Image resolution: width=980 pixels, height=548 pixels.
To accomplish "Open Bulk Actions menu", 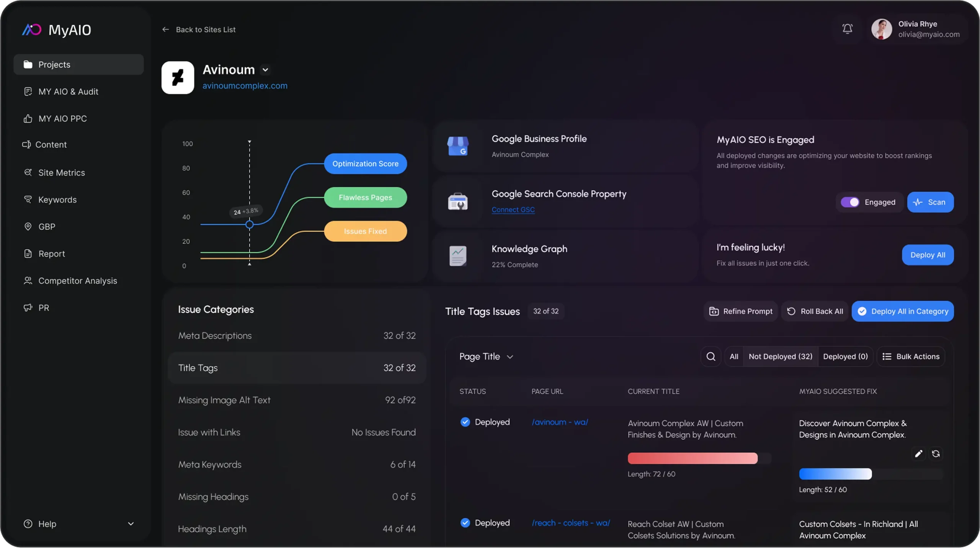I will point(911,357).
